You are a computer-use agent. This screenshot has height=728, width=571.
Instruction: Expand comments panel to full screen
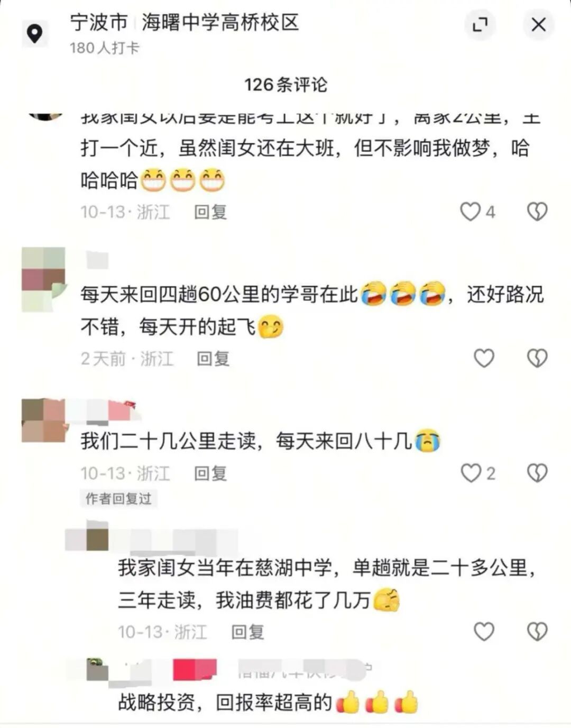[480, 24]
